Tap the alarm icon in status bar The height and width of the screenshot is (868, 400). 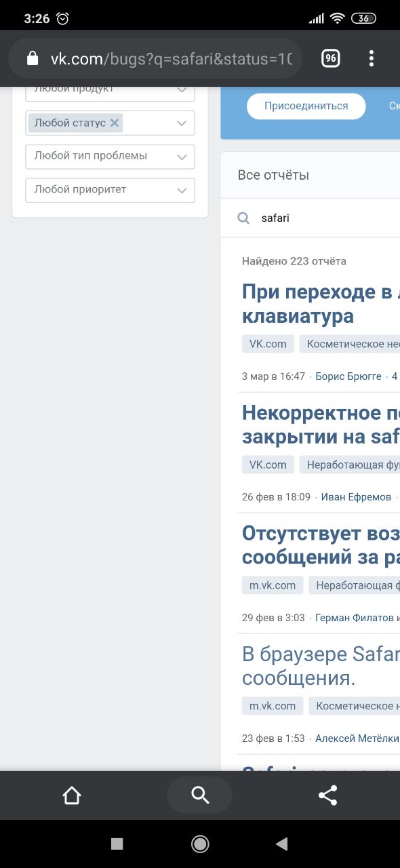pyautogui.click(x=63, y=19)
